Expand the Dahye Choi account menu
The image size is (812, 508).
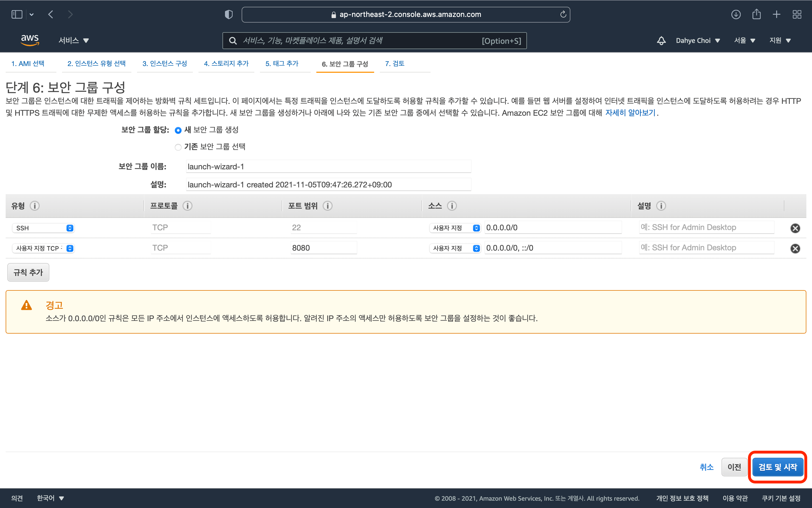pos(698,41)
